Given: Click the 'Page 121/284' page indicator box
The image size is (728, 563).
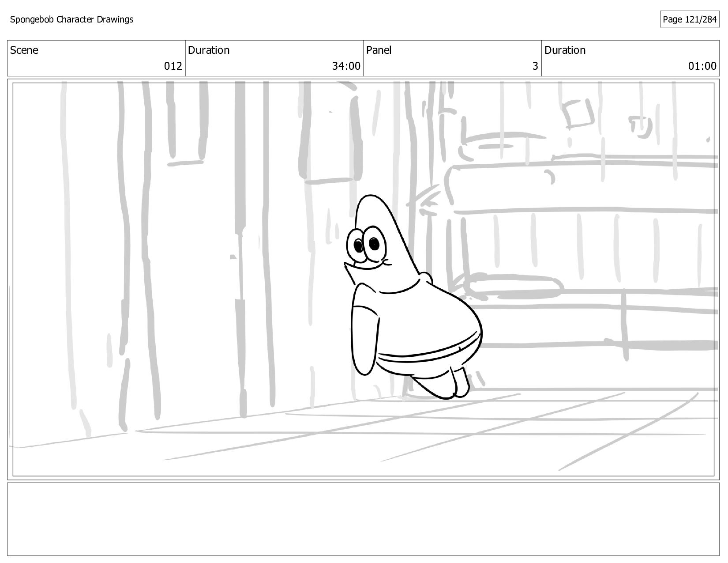Looking at the screenshot, I should click(x=690, y=19).
